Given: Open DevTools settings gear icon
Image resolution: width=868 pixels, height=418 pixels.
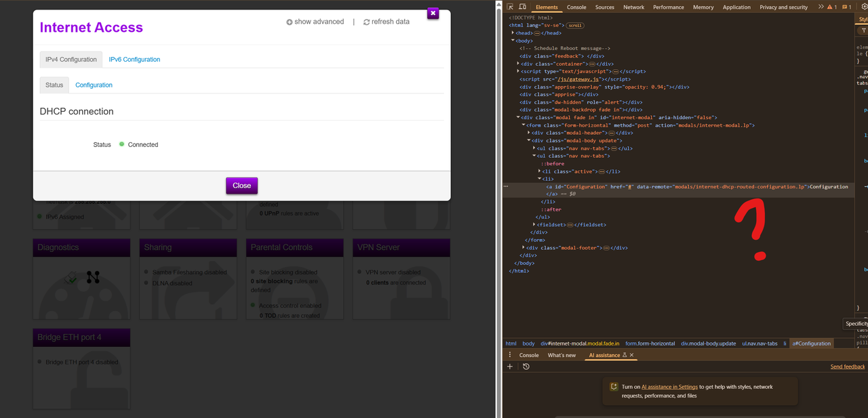Looking at the screenshot, I should [x=864, y=7].
